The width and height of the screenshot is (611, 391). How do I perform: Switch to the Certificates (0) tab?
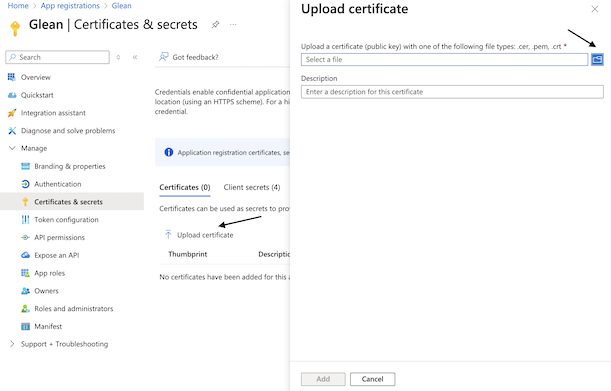point(185,187)
